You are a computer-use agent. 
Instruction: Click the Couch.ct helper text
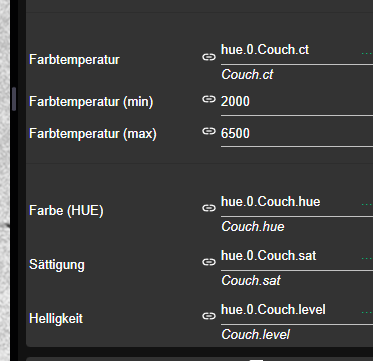(247, 75)
